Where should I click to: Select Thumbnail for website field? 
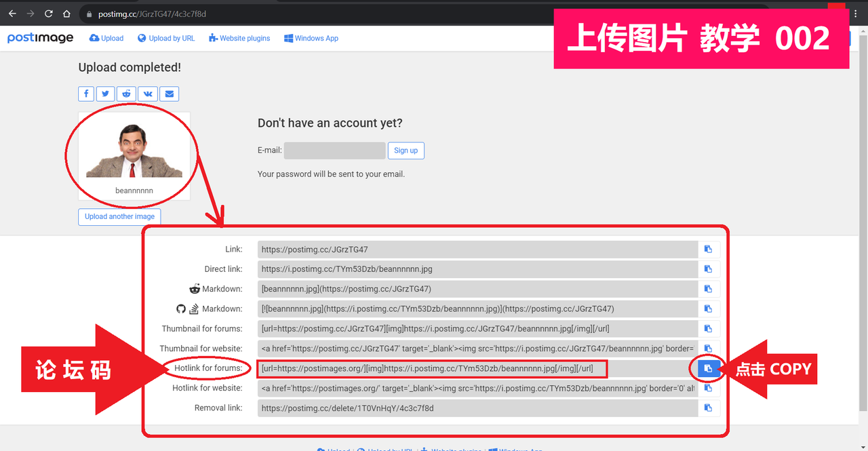(x=477, y=349)
